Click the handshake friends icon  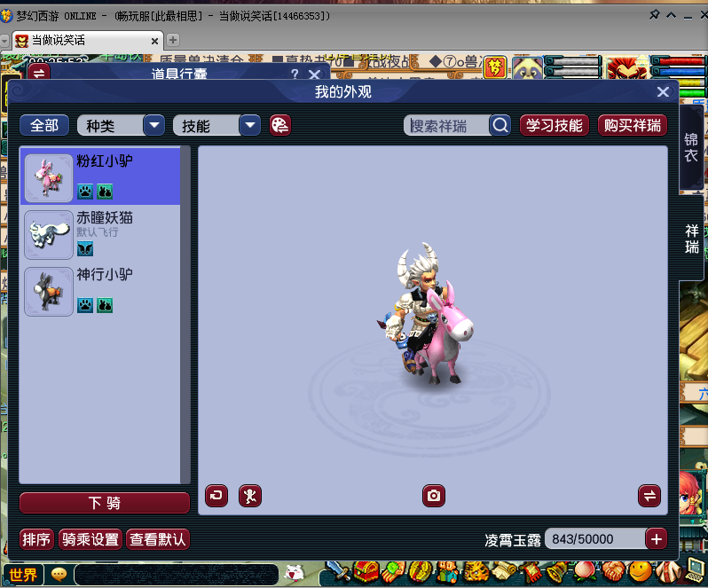tap(613, 572)
